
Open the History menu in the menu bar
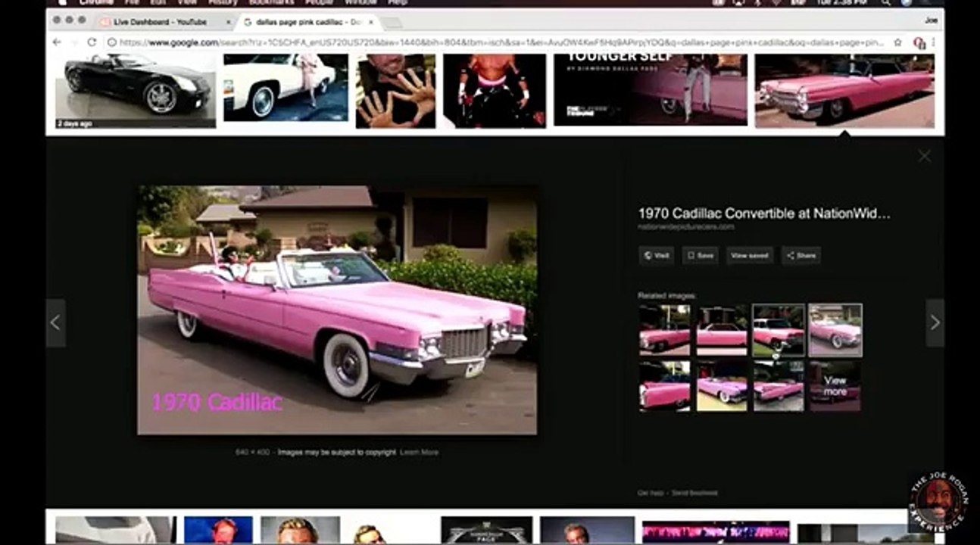pyautogui.click(x=223, y=2)
